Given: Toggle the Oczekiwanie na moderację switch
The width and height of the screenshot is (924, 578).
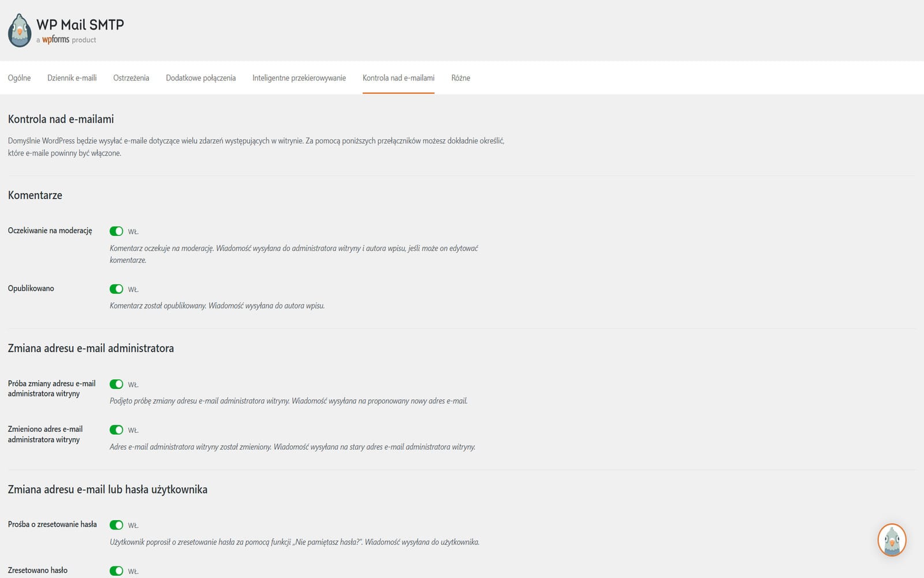Looking at the screenshot, I should [117, 231].
